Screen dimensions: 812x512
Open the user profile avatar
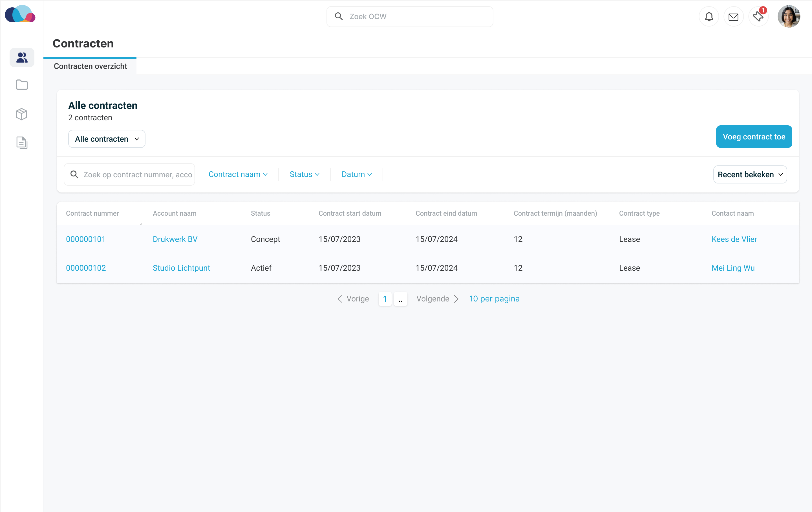click(789, 17)
